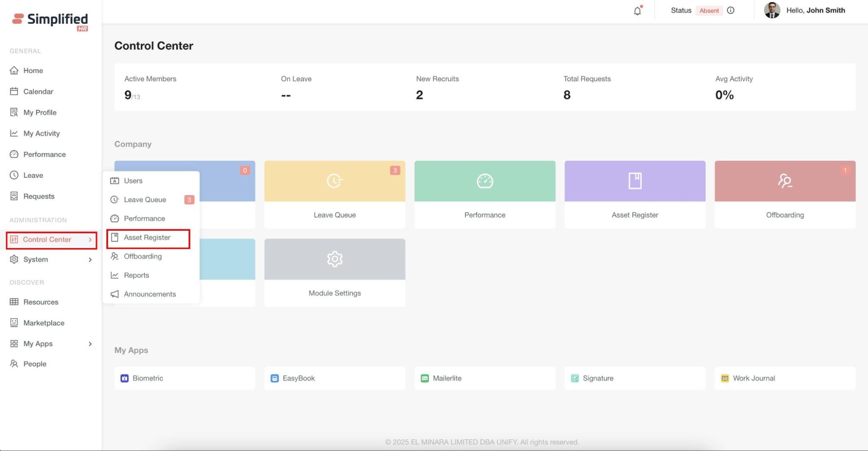The height and width of the screenshot is (451, 868).
Task: Click the Biometric app icon
Action: [125, 378]
